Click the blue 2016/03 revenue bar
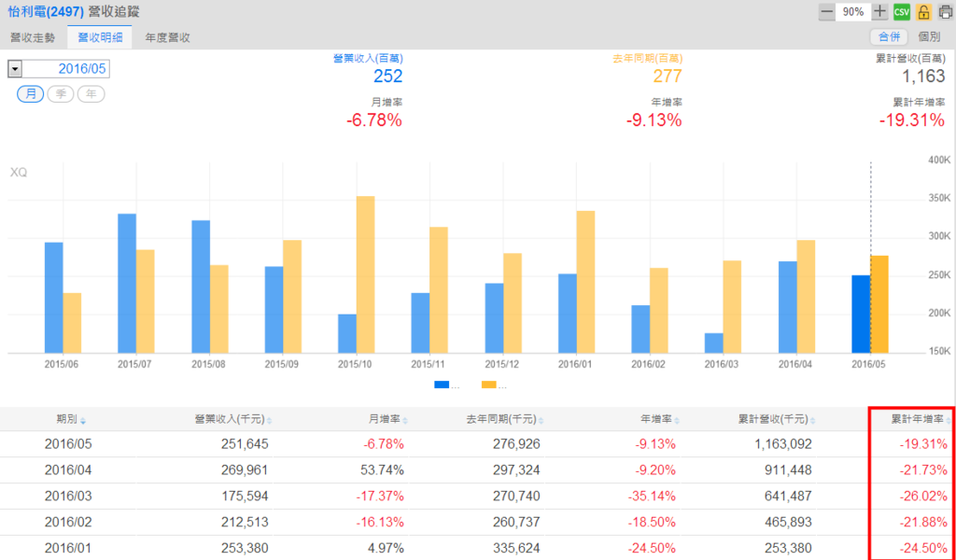Image resolution: width=956 pixels, height=560 pixels. 714,343
